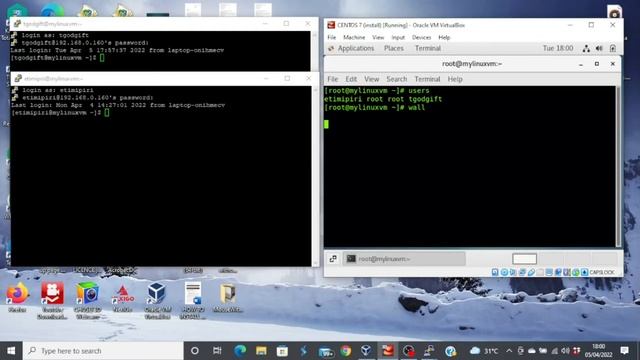The height and width of the screenshot is (360, 640).
Task: Click the Windows Start button
Action: [11, 351]
